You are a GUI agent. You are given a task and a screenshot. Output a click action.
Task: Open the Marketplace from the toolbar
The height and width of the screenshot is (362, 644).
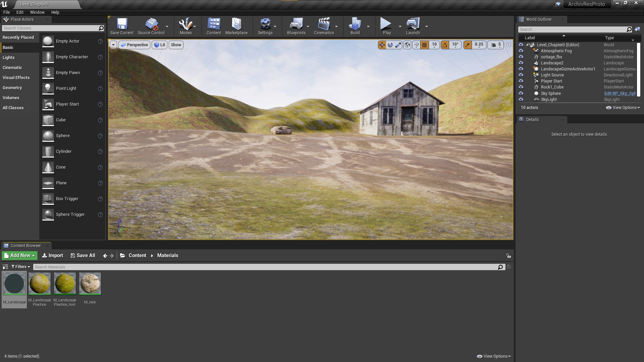236,26
